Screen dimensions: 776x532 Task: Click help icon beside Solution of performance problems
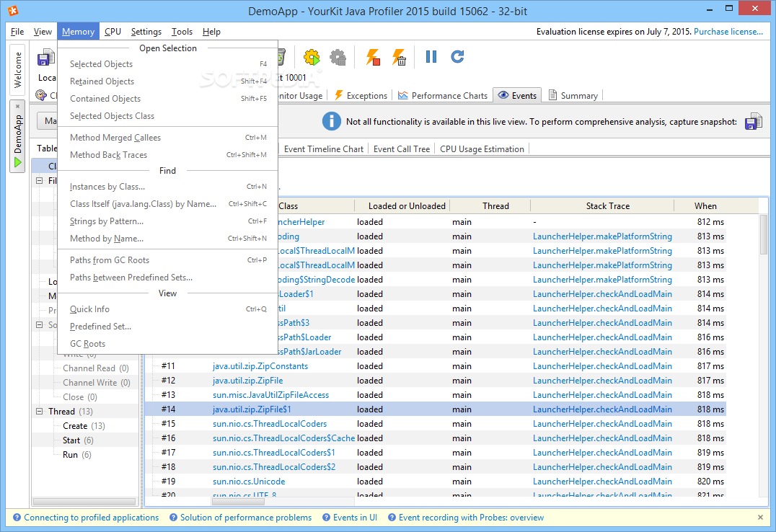(173, 517)
